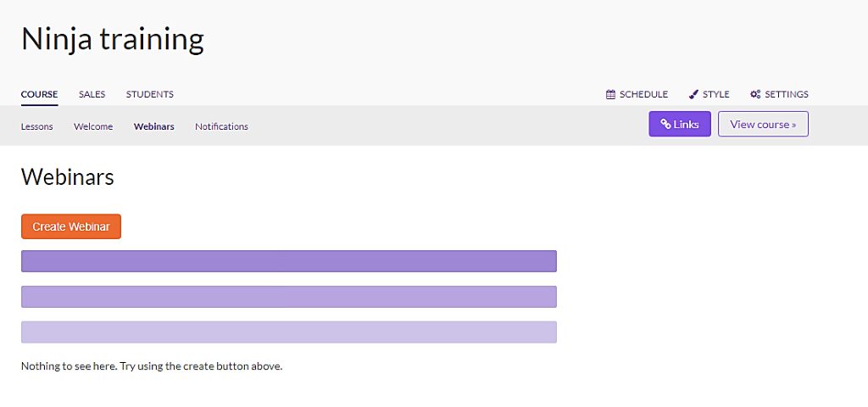Open the Welcome sub-tab
868x407 pixels.
point(93,126)
